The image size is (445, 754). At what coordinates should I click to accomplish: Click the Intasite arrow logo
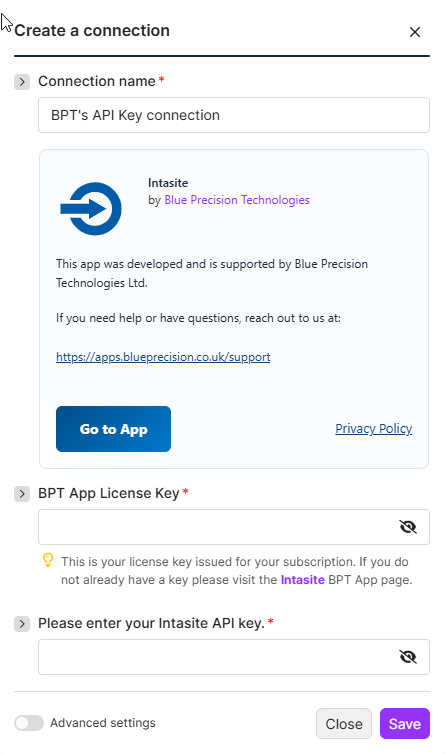click(91, 209)
